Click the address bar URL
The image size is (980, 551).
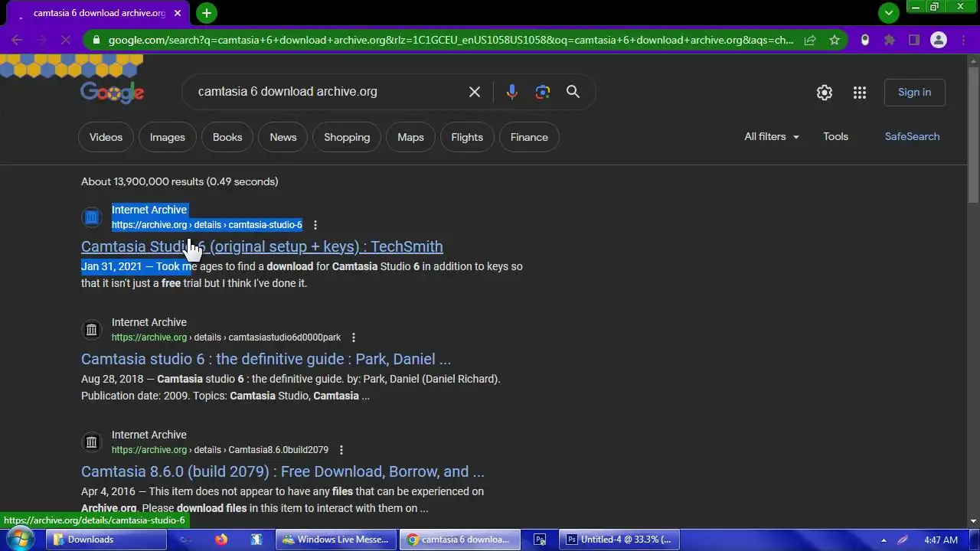451,40
